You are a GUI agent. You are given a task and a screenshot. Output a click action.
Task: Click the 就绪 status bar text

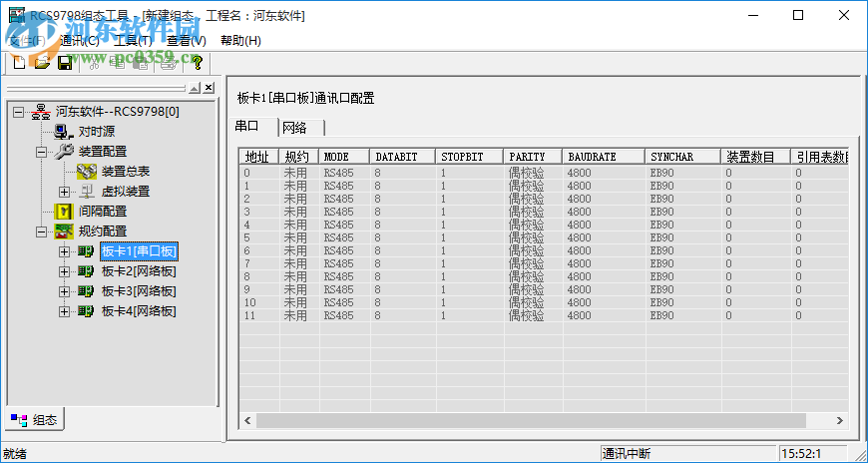coord(15,454)
